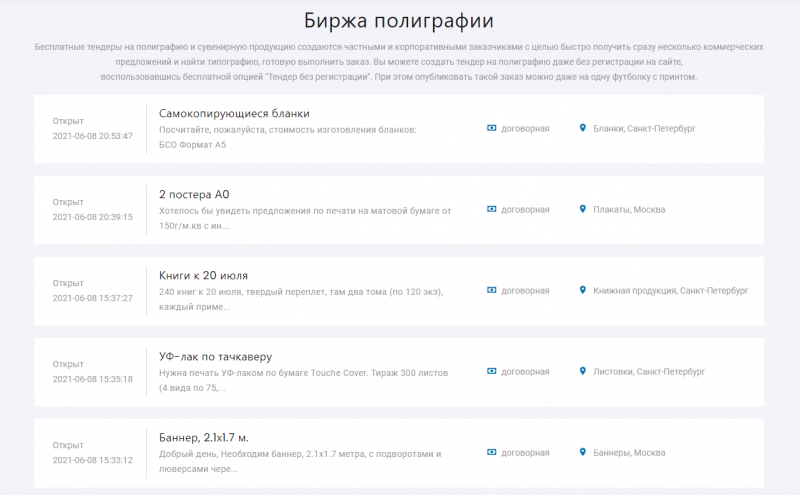Click money icon in Баннер 2.1x1.7 row

(x=491, y=453)
